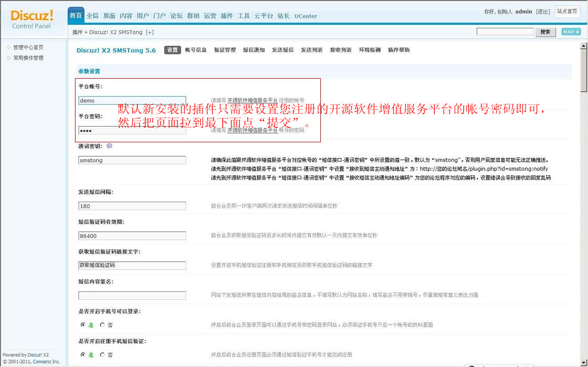588x367 pixels.
Task: Open the 插件 navigation menu
Action: coord(227,16)
